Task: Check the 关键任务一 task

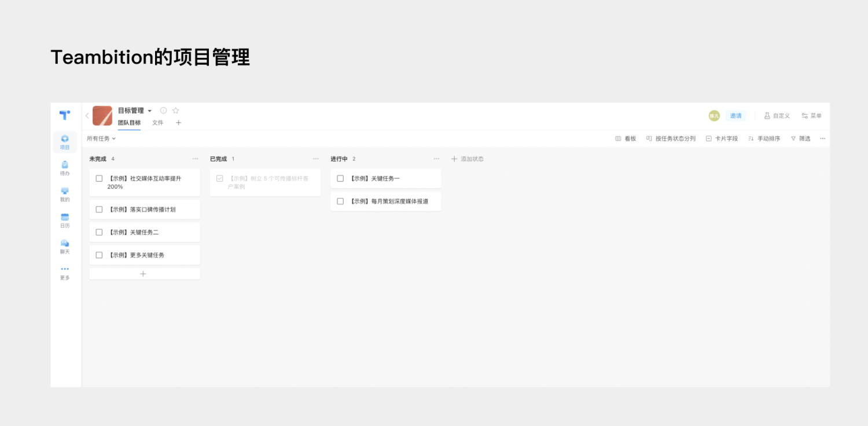Action: point(340,178)
